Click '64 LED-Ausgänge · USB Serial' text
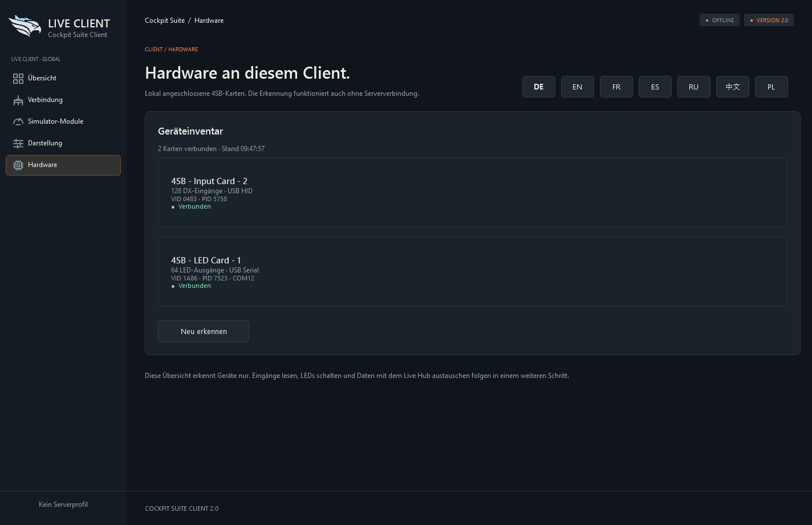The height and width of the screenshot is (525, 812). coord(215,270)
